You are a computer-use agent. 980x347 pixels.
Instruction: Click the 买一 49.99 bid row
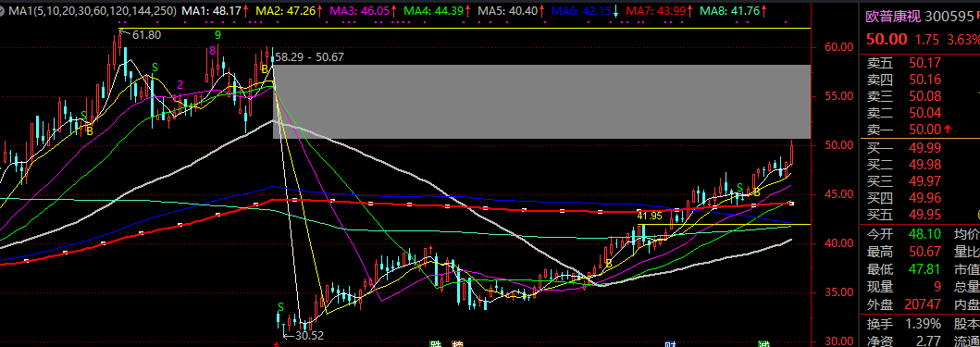point(923,147)
